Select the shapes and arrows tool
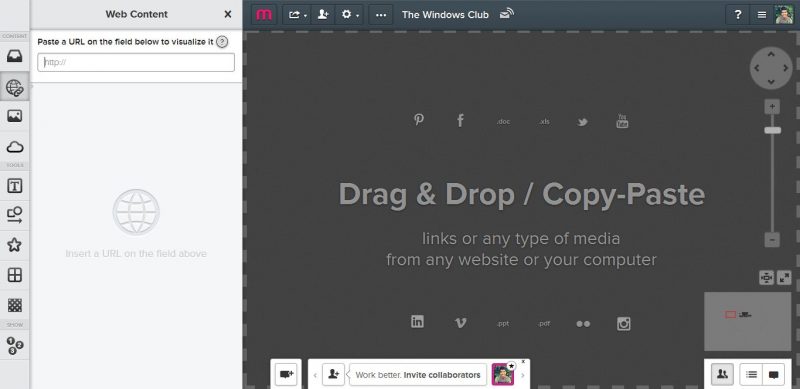Image resolution: width=800 pixels, height=389 pixels. [x=14, y=215]
